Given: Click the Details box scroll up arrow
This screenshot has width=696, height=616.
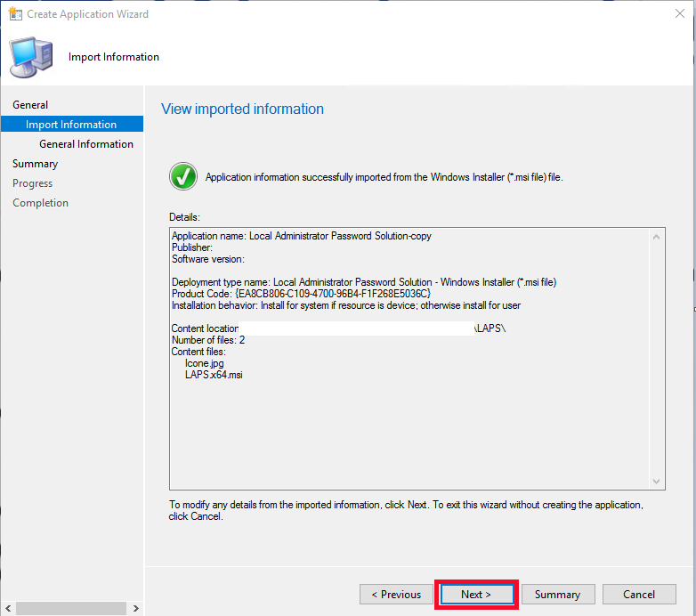Looking at the screenshot, I should [658, 237].
